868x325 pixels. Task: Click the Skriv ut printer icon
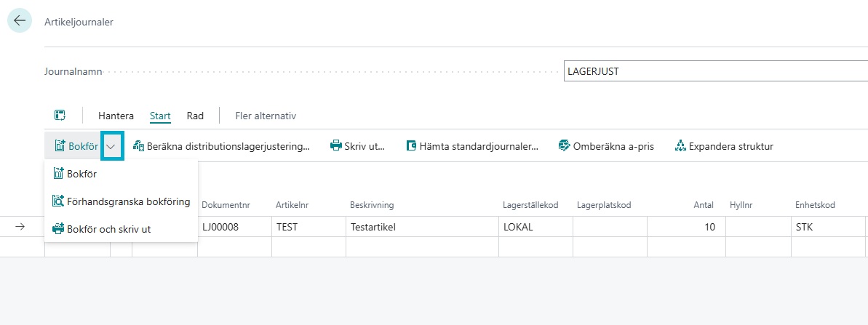tap(335, 146)
